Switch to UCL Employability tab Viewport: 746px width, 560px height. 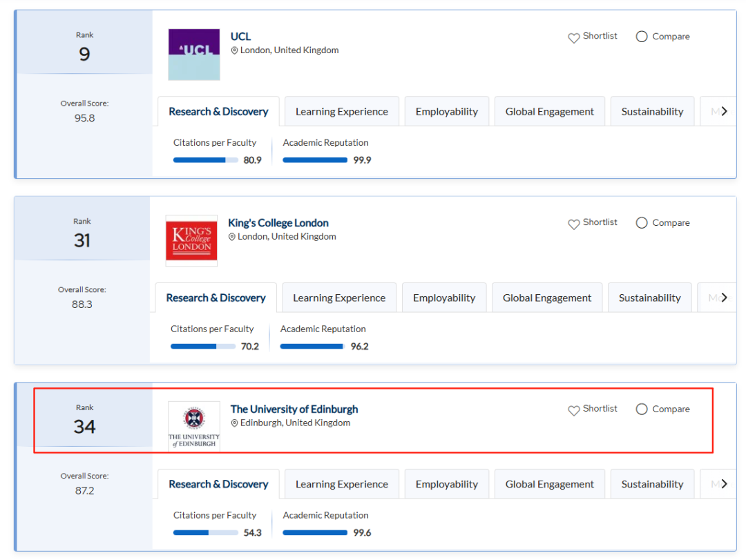(x=447, y=112)
